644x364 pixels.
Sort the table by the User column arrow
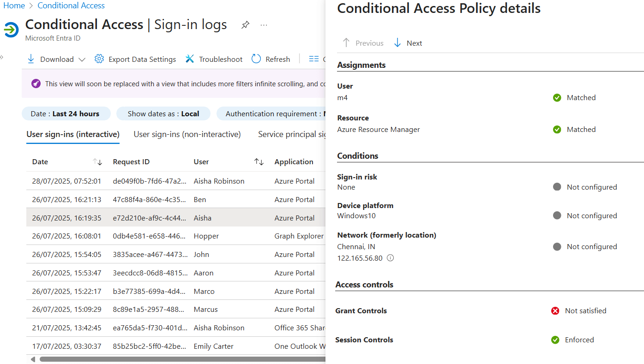click(259, 162)
